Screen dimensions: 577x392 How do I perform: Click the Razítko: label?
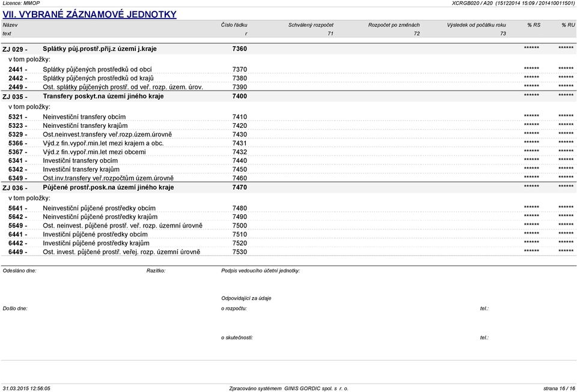pos(156,271)
